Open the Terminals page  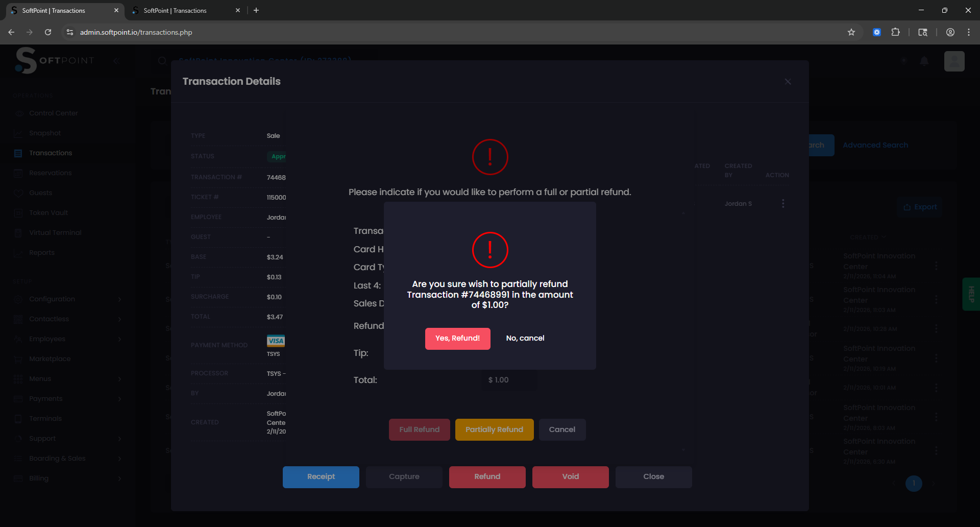45,418
